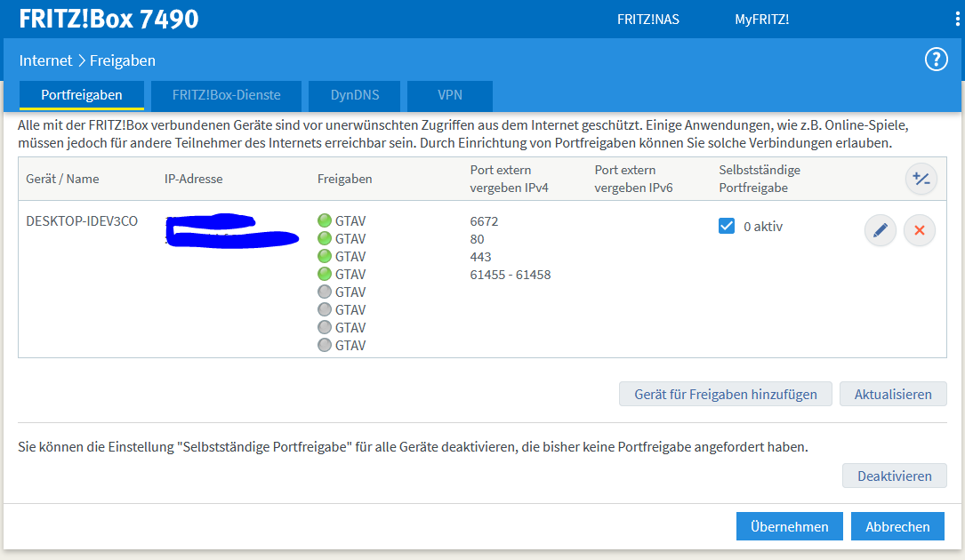Open the VPN tab
The width and height of the screenshot is (965, 560).
(x=450, y=95)
